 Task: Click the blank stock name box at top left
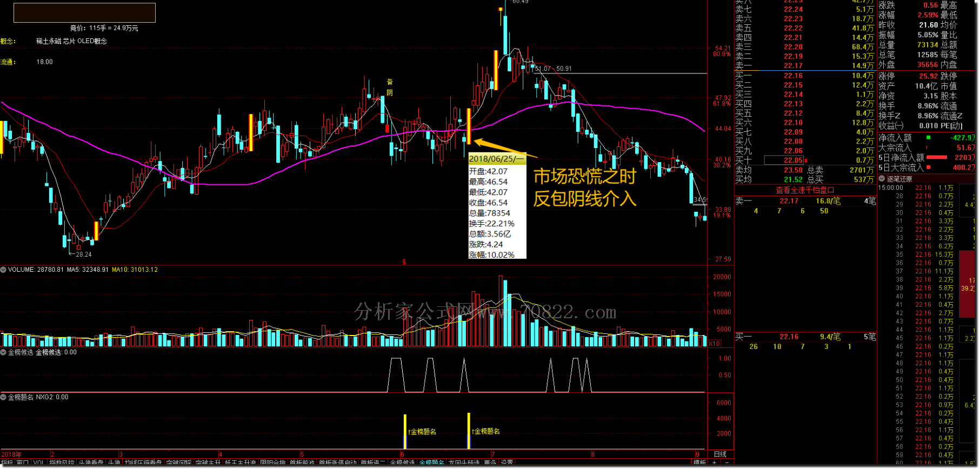coord(84,12)
